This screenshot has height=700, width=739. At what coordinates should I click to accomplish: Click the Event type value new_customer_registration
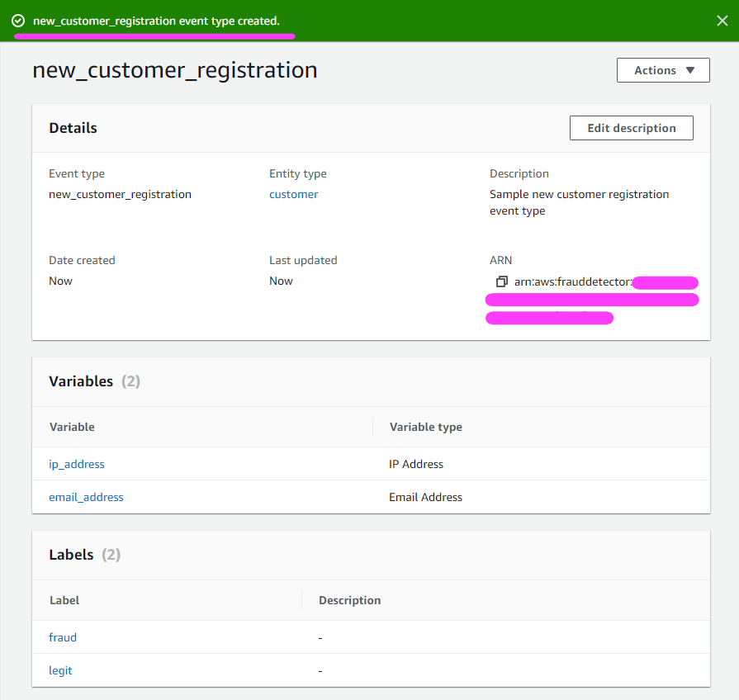[121, 195]
